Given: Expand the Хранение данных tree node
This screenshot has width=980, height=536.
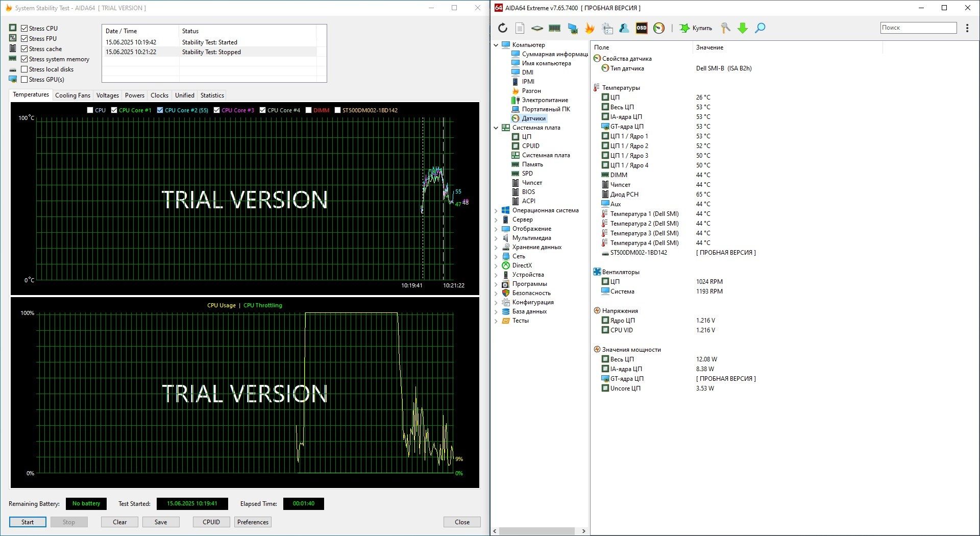Looking at the screenshot, I should pyautogui.click(x=496, y=247).
